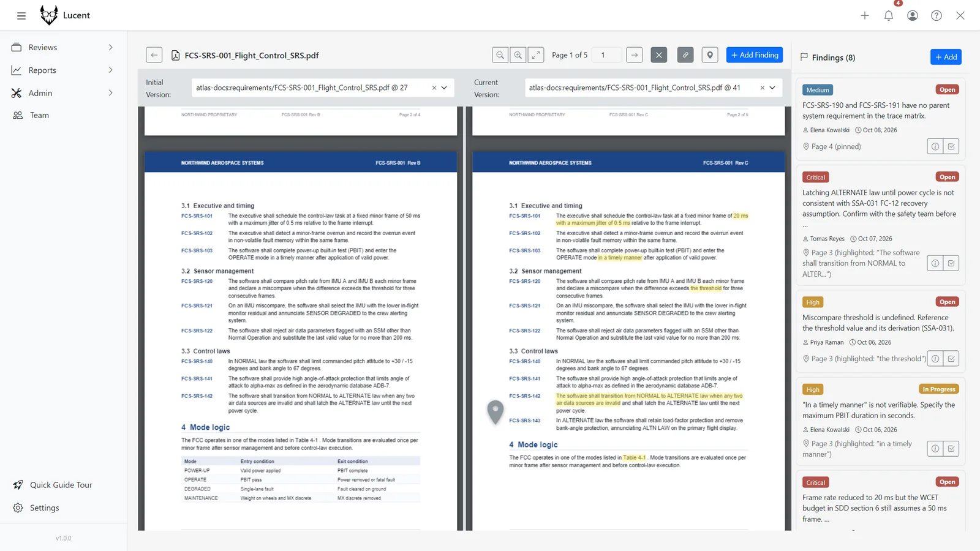Toggle the link scroll sync button

coord(685,55)
